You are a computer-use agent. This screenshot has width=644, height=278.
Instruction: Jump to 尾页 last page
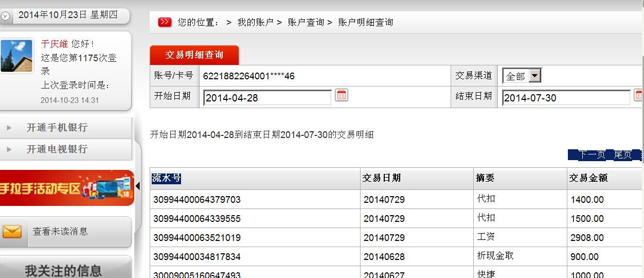[x=623, y=154]
